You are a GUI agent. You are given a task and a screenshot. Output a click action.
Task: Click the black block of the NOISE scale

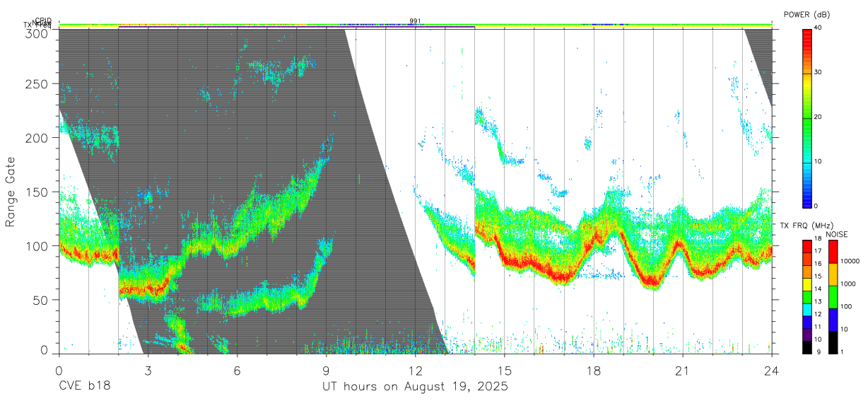(x=833, y=342)
